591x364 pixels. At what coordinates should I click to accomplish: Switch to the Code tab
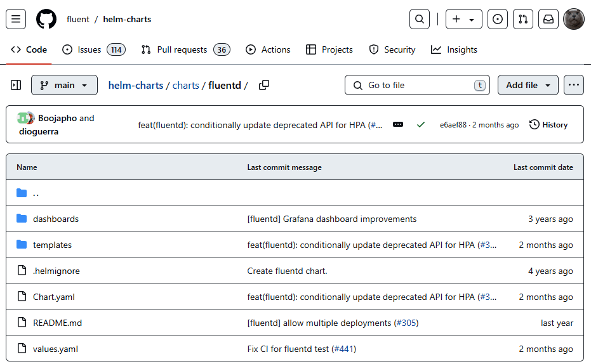tap(29, 49)
